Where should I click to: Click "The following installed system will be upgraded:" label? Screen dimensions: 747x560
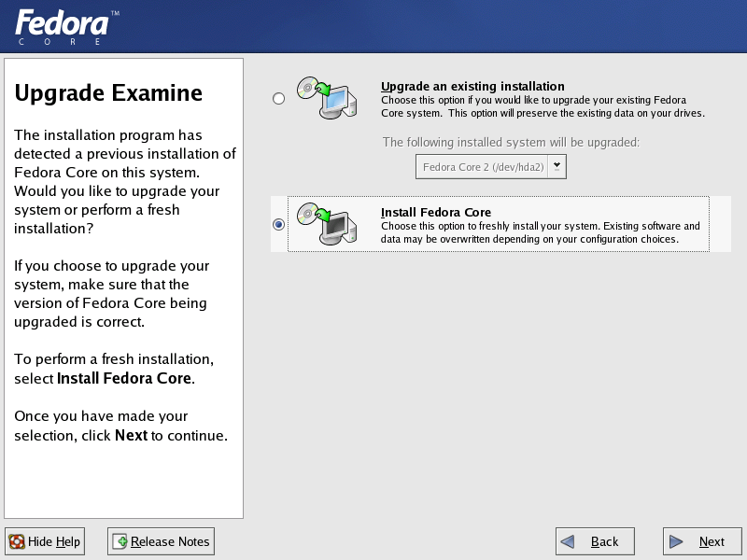click(x=511, y=143)
